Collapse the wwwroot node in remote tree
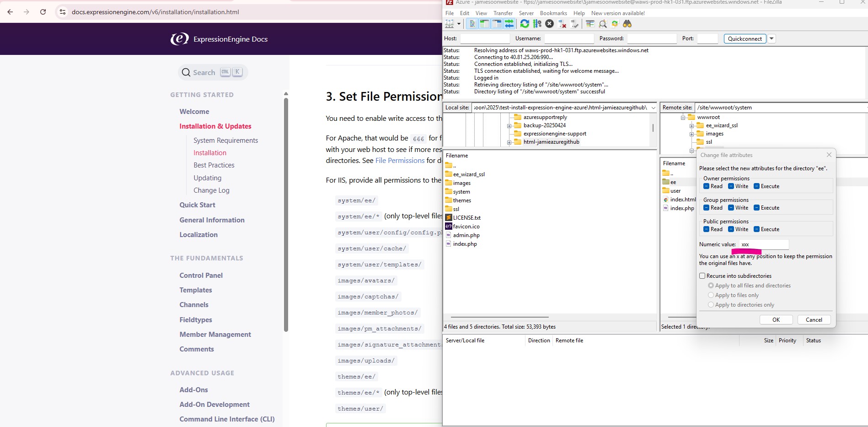Screen dimensions: 868x427 point(683,118)
